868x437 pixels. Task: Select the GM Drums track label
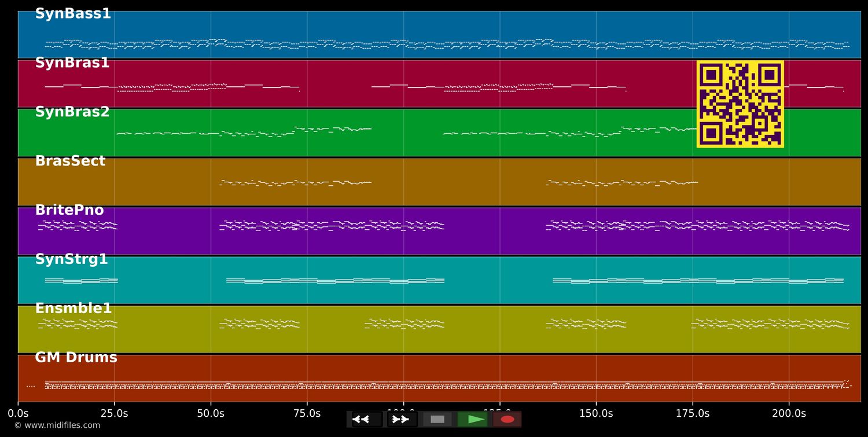76,358
